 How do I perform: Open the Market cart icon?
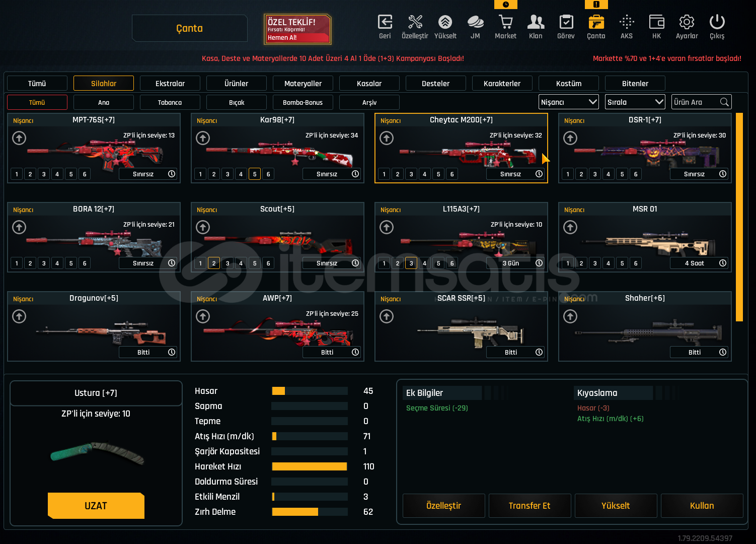coord(505,22)
